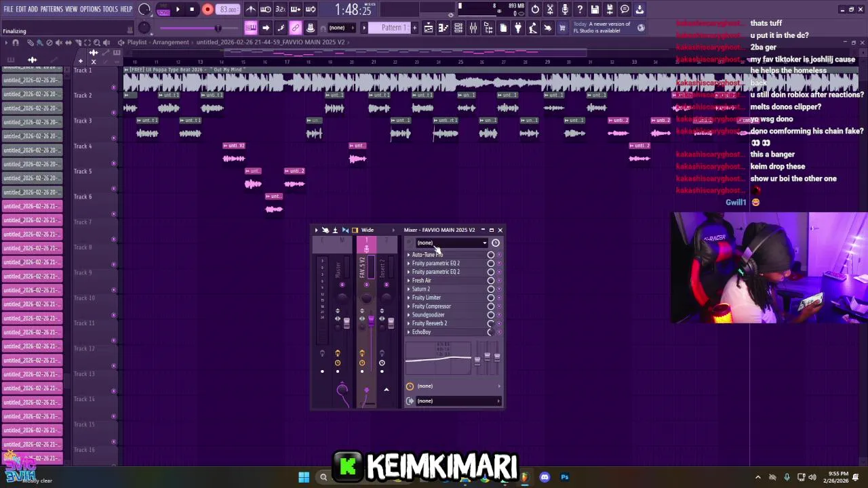Click the tempo field showing 83
This screenshot has height=488, width=868.
click(x=228, y=9)
